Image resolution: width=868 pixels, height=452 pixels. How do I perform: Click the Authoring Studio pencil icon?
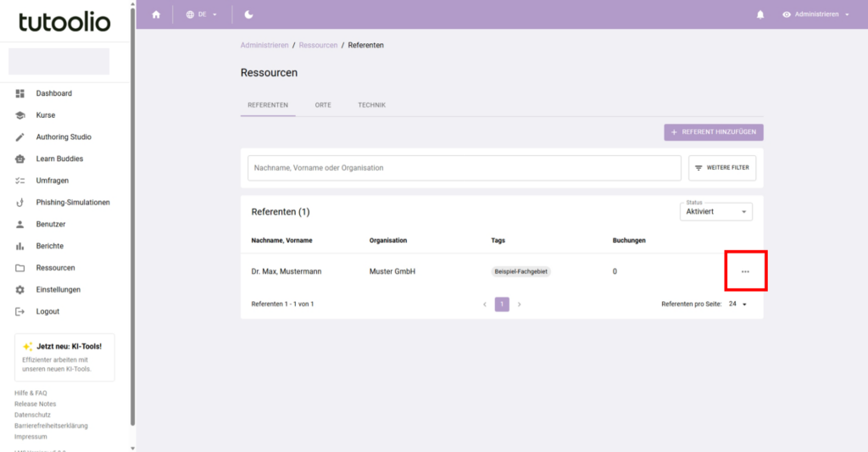point(20,137)
